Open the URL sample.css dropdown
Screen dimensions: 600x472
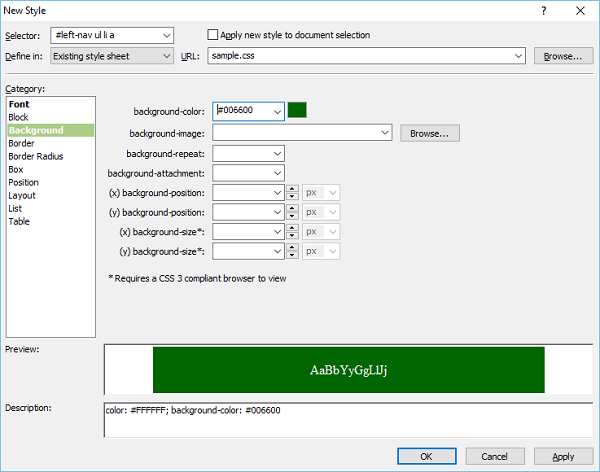[x=517, y=56]
